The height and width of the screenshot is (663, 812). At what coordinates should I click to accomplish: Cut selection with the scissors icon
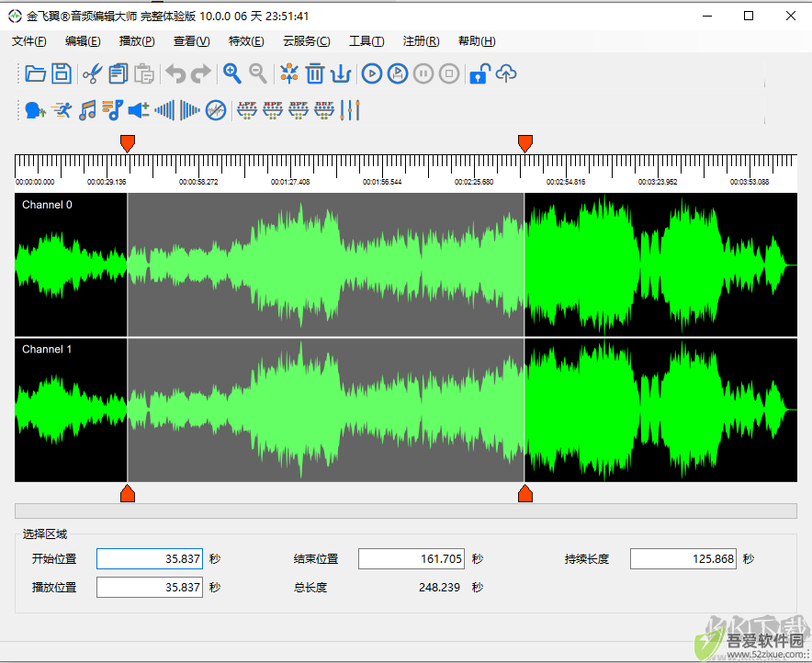tap(92, 74)
